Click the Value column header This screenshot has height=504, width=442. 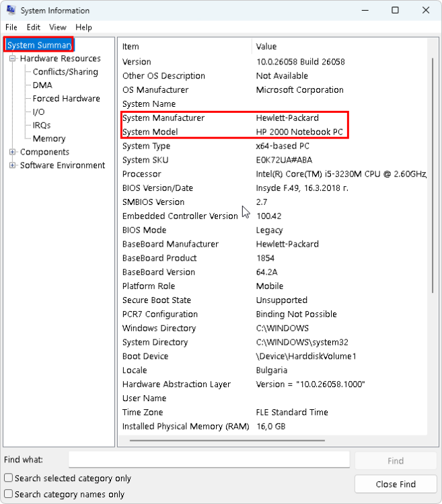(339, 46)
